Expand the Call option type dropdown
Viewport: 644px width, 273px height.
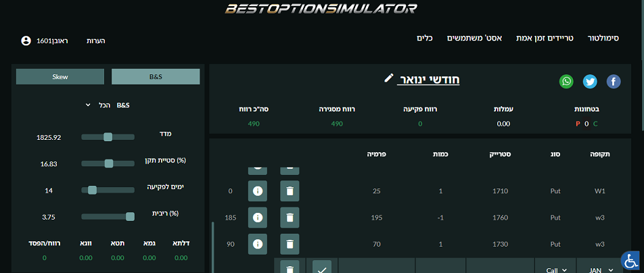click(555, 269)
